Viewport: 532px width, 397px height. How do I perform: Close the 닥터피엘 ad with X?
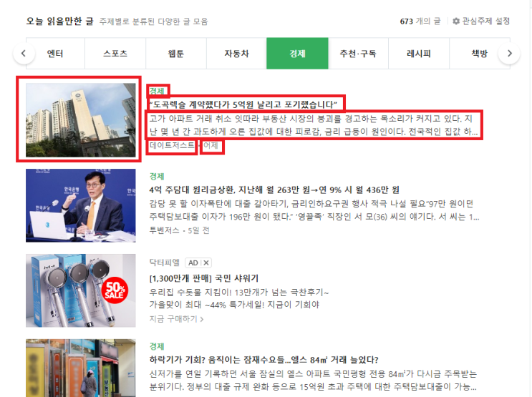(x=206, y=263)
